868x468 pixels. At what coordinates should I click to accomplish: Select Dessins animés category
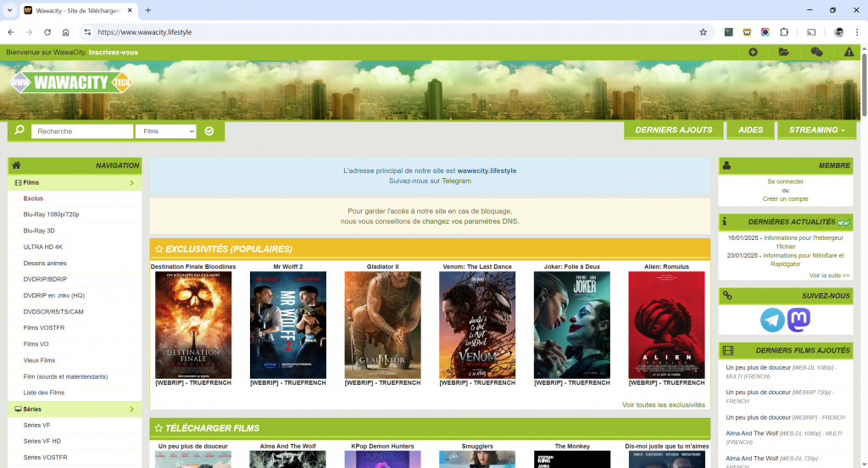(x=45, y=263)
